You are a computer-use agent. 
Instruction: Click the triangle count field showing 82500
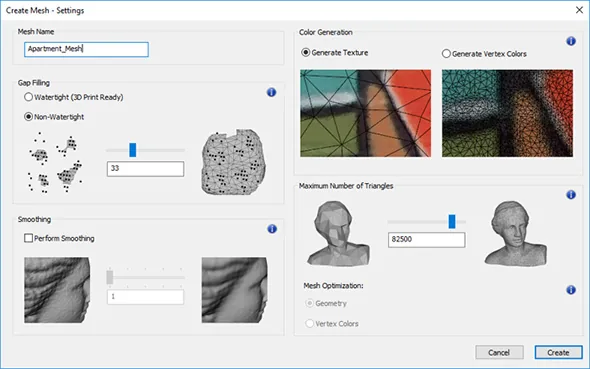(426, 240)
